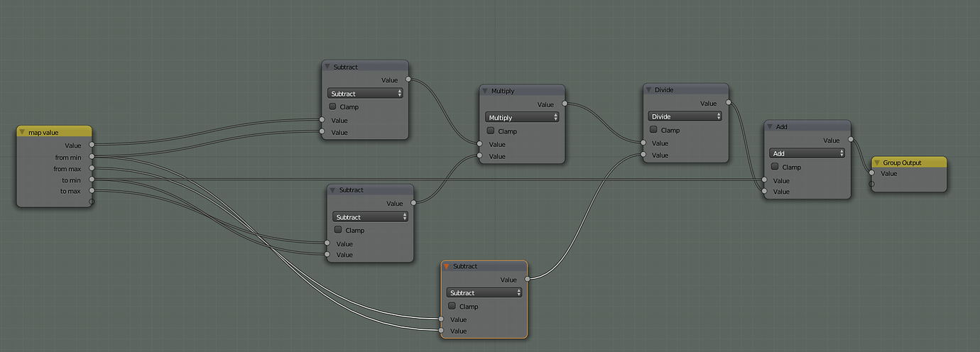Screen dimensions: 980x352
Task: Enable Clamp on the highlighted Subtract node
Action: click(x=452, y=306)
